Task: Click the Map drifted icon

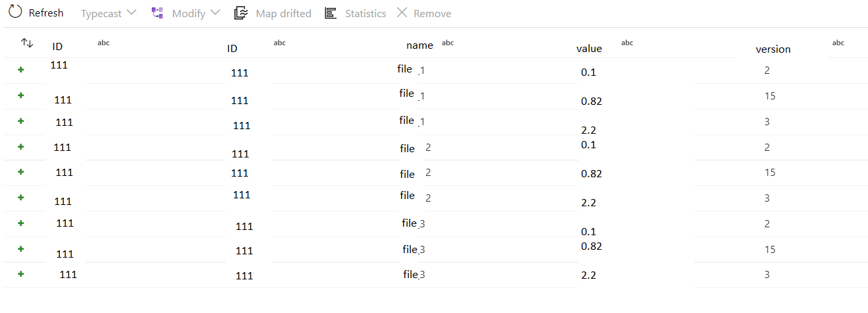Action: pyautogui.click(x=241, y=13)
